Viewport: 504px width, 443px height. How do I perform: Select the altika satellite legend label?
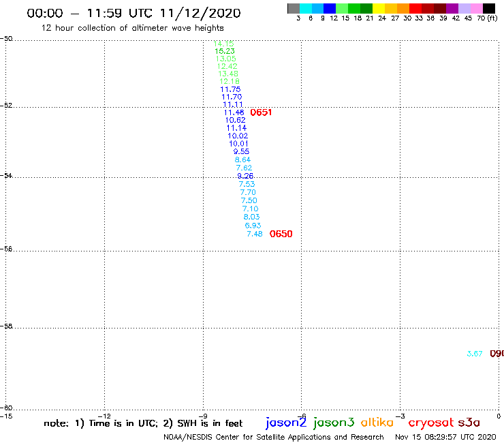tap(377, 422)
